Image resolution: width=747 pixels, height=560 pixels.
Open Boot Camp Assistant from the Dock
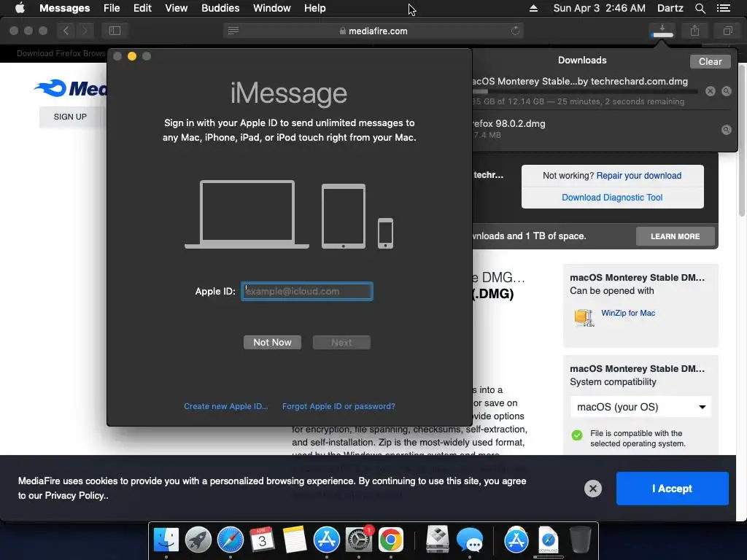pyautogui.click(x=438, y=540)
